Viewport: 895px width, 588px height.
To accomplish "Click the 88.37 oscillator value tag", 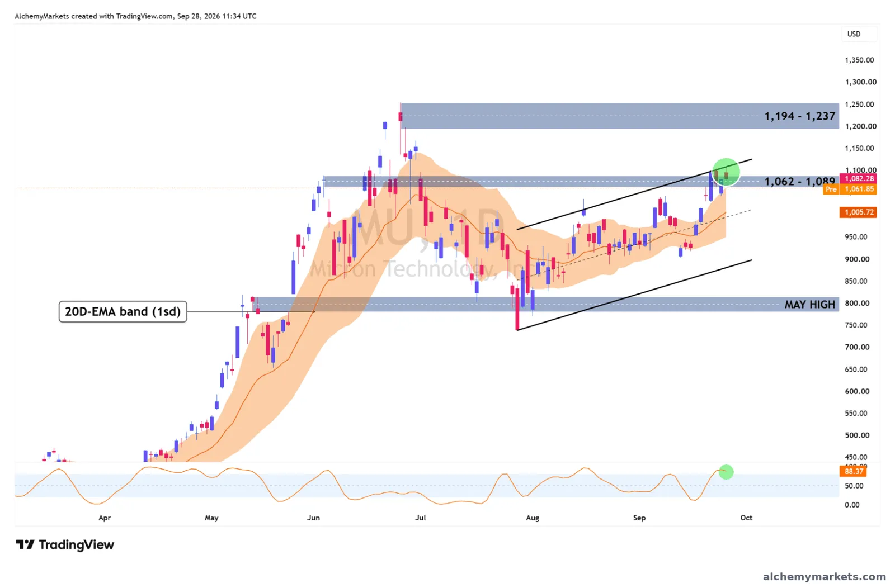I will pyautogui.click(x=854, y=472).
